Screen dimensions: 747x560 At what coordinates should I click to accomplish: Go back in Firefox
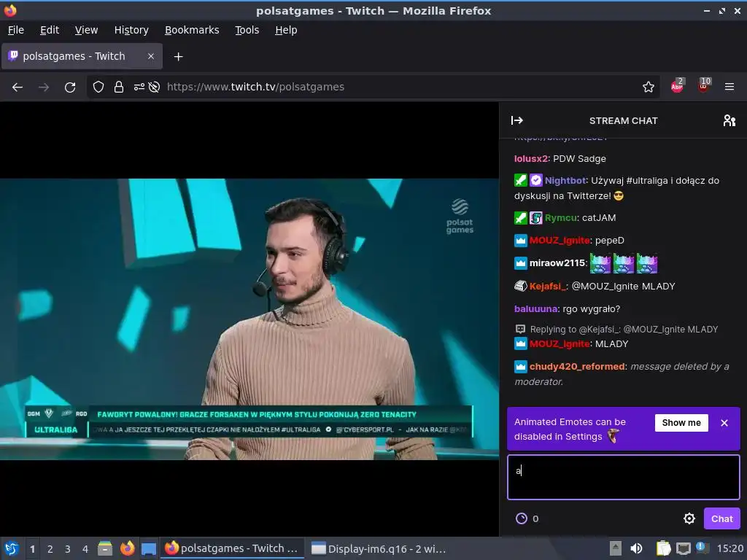point(18,87)
